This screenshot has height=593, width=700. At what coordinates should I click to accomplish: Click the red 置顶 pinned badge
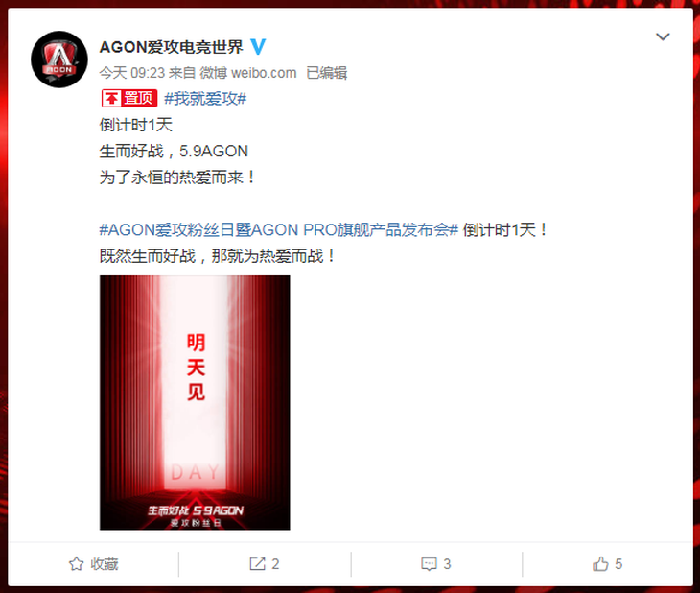coord(129,98)
